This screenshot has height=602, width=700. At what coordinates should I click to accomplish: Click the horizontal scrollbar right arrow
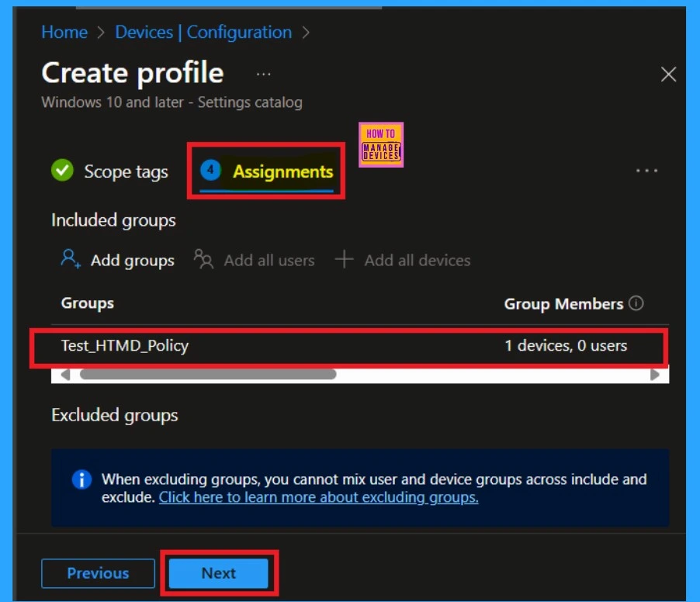click(x=654, y=375)
